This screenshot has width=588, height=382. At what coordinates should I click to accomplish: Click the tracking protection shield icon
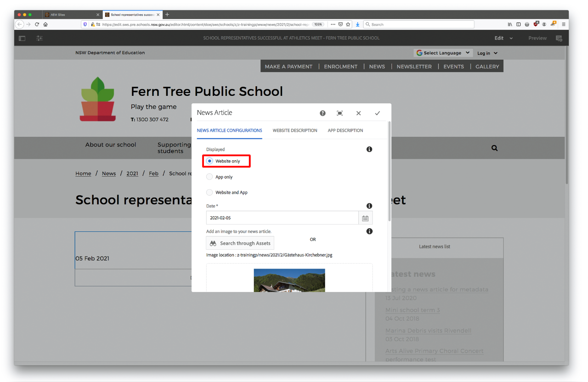tap(85, 24)
